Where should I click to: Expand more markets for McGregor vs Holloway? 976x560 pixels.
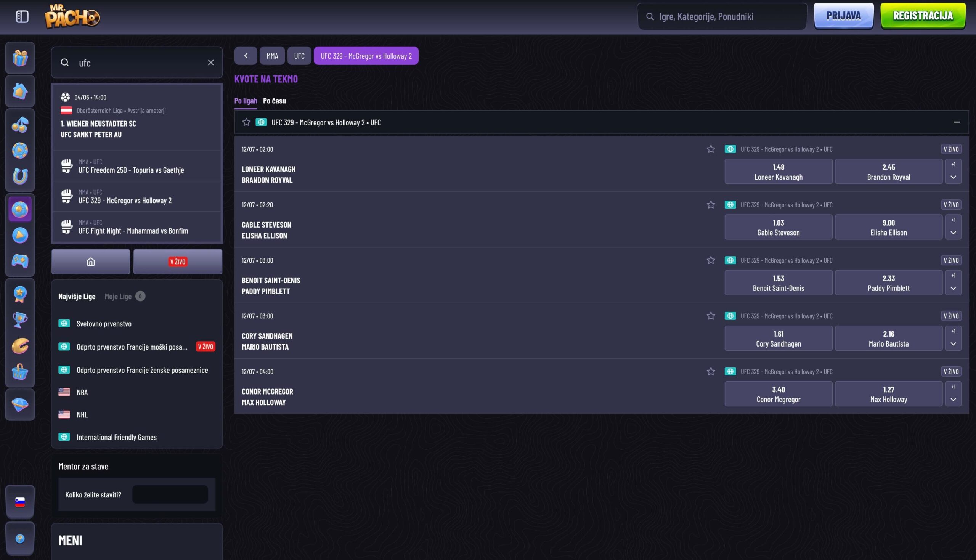pyautogui.click(x=953, y=393)
